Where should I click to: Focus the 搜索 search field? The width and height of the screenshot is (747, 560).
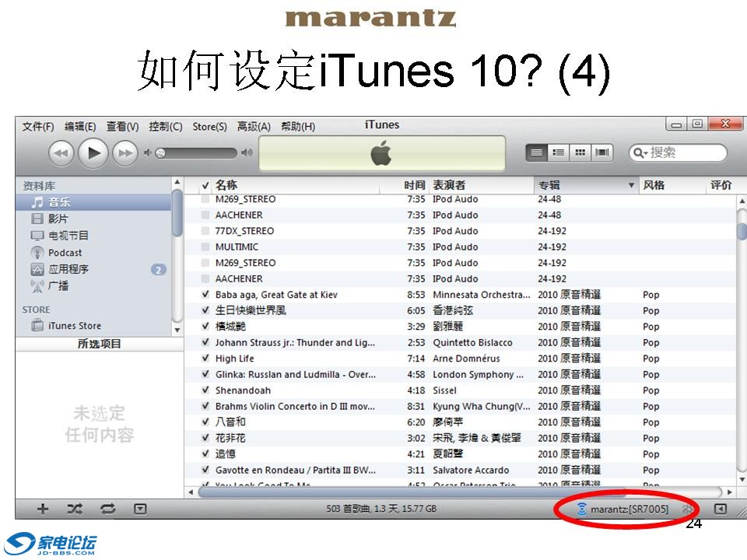click(x=678, y=153)
